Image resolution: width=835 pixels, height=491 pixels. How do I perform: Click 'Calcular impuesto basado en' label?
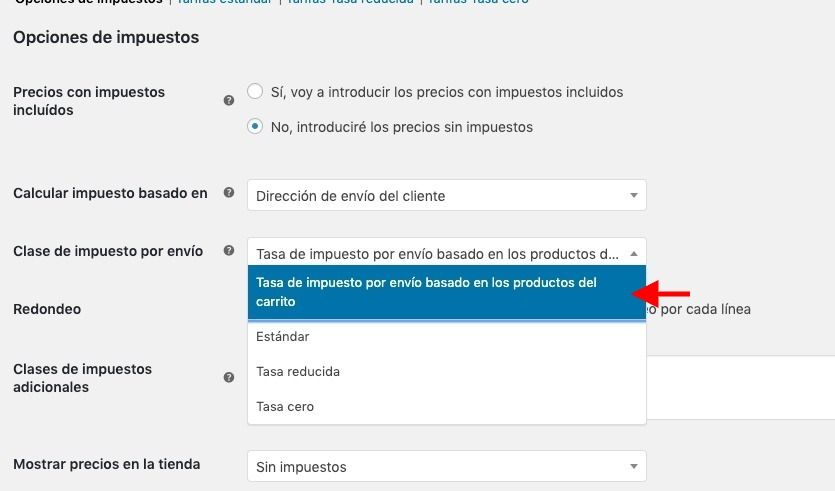(110, 193)
